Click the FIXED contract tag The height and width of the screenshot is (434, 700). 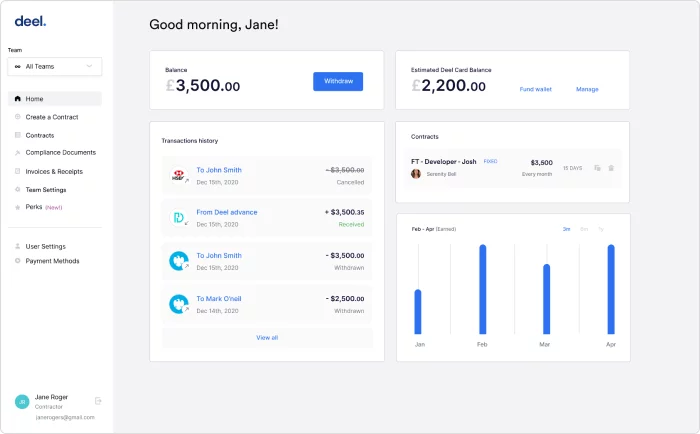pos(490,162)
